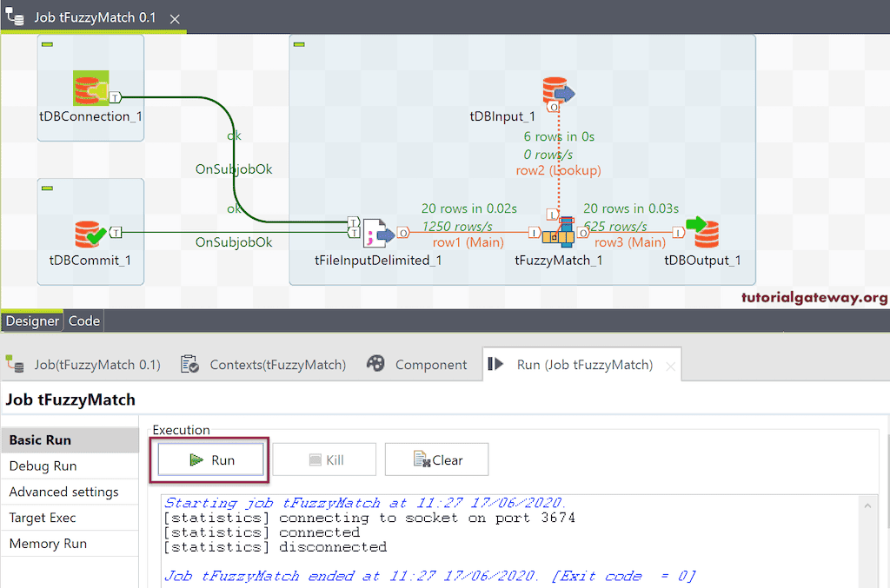Select the tDBConnection_1 component
Screen dimensions: 890x588
pyautogui.click(x=90, y=87)
